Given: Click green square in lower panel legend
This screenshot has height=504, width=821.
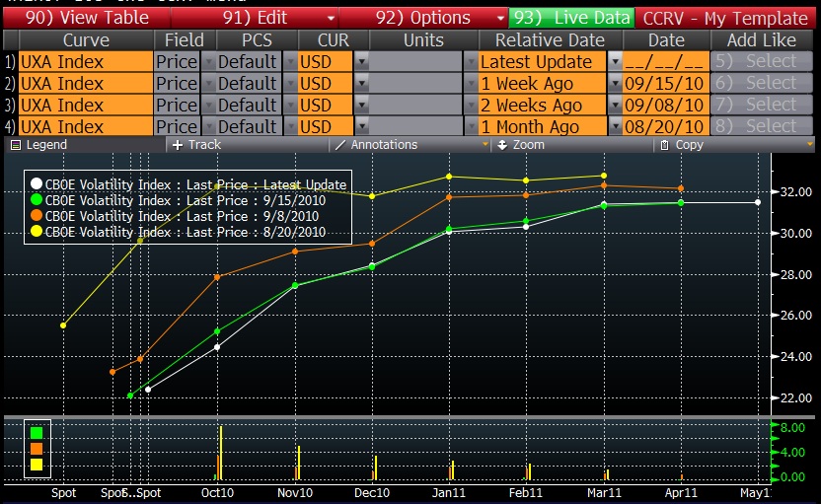Looking at the screenshot, I should [37, 433].
